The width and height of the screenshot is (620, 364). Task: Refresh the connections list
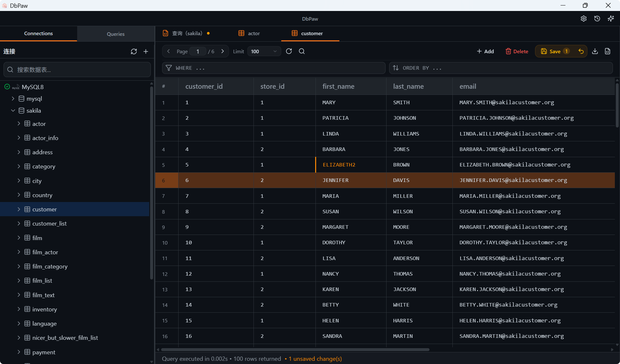tap(134, 52)
